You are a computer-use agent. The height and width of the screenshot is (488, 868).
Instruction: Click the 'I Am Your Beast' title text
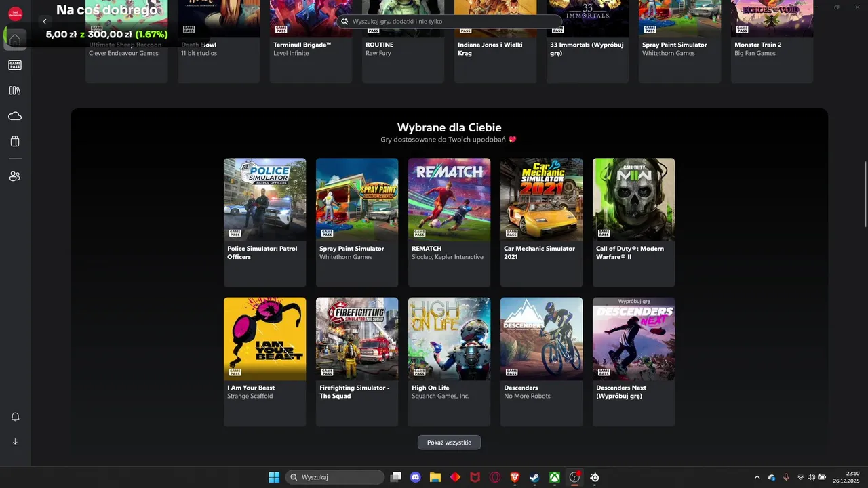(251, 388)
